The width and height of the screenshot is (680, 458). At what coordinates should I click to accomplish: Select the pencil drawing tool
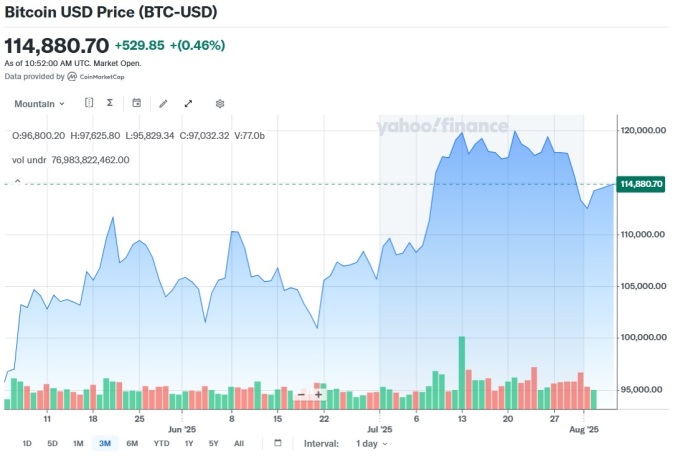click(x=163, y=103)
